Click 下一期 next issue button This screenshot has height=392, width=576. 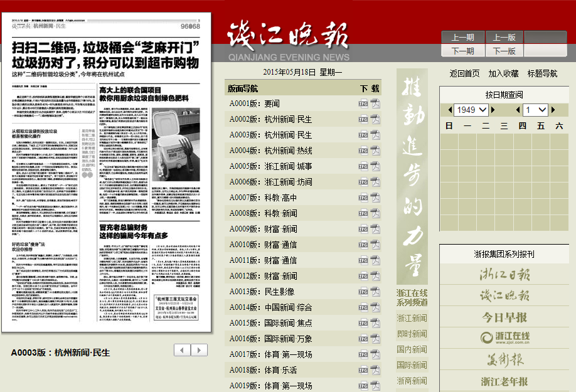[463, 51]
